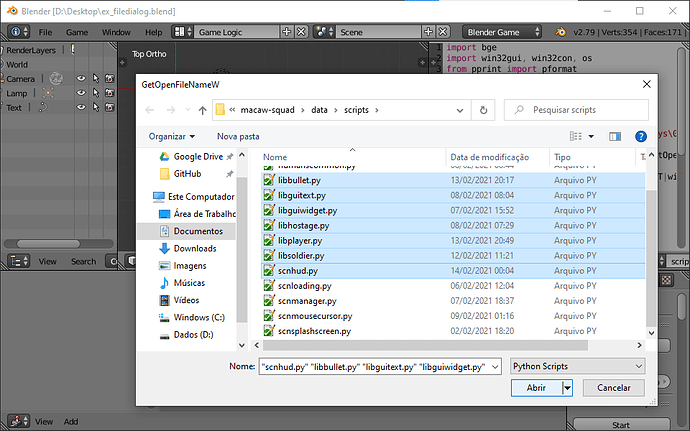The height and width of the screenshot is (431, 690).
Task: Go up one folder in file dialog
Action: pos(202,110)
